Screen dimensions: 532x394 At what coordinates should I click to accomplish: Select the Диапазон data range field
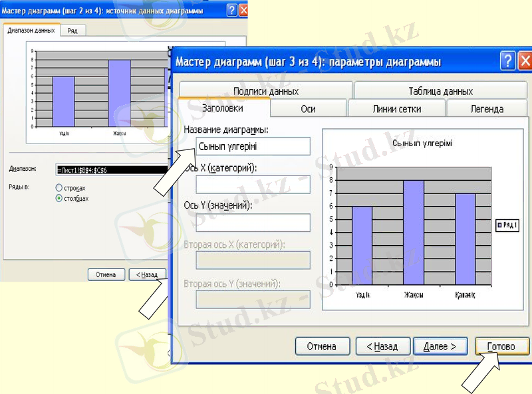tap(106, 169)
